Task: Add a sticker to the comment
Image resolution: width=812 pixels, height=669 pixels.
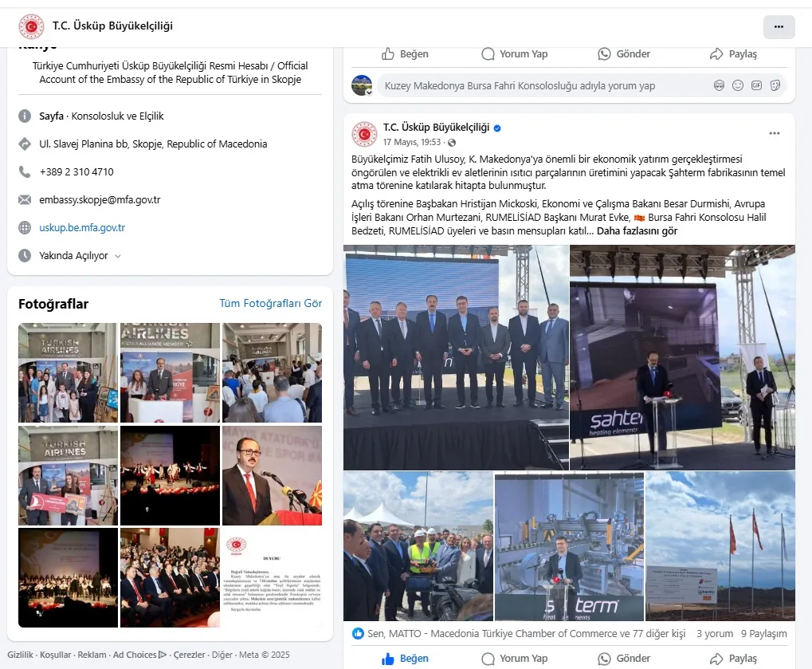Action: 775,85
